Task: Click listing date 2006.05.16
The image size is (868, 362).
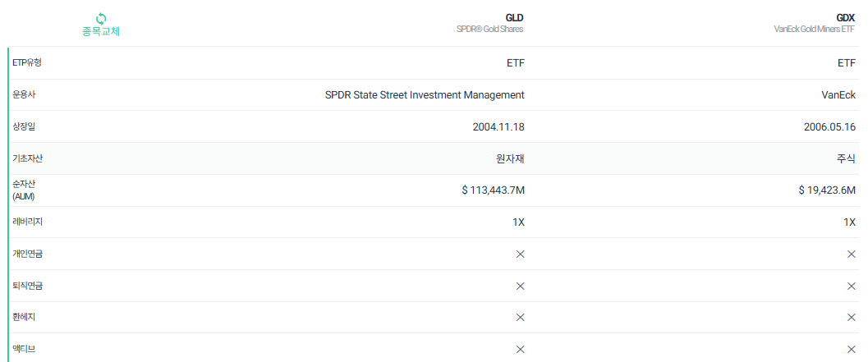Action: 829,126
